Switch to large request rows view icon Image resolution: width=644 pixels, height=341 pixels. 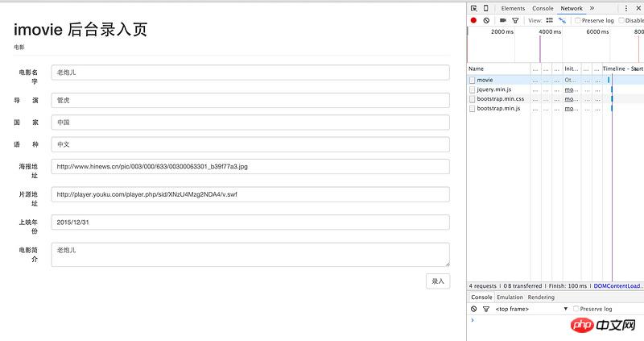coord(550,20)
